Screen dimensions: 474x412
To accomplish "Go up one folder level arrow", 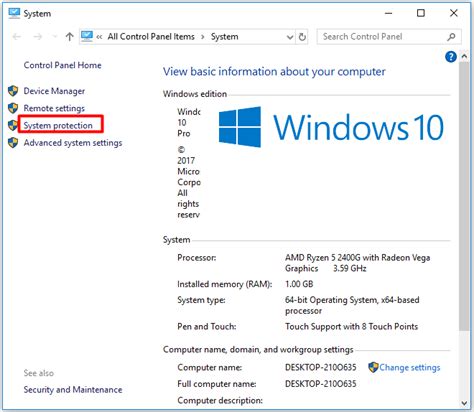I will [x=69, y=36].
